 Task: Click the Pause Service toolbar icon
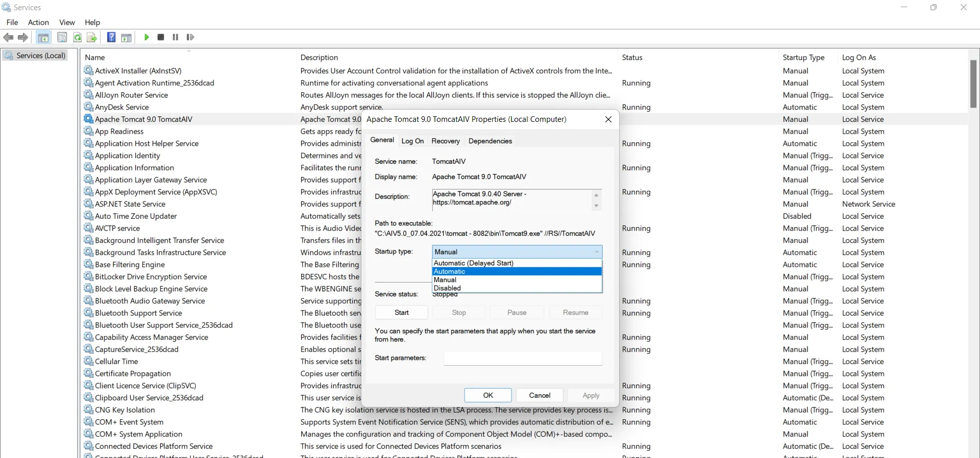tap(176, 37)
